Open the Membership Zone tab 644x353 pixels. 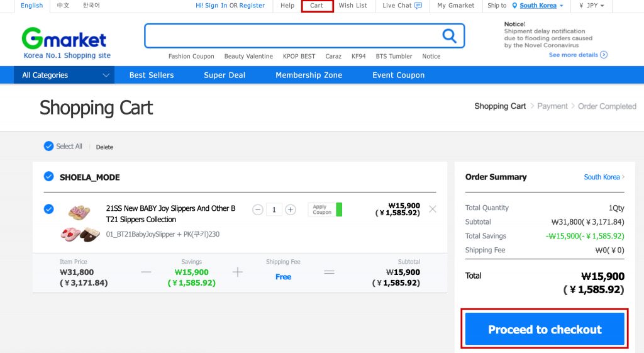pos(309,76)
